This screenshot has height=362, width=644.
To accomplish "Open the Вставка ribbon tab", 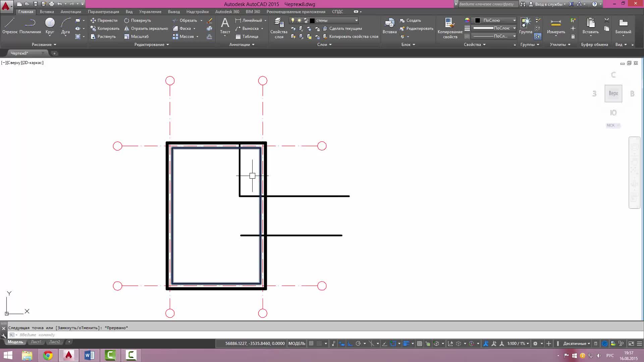I will 47,12.
